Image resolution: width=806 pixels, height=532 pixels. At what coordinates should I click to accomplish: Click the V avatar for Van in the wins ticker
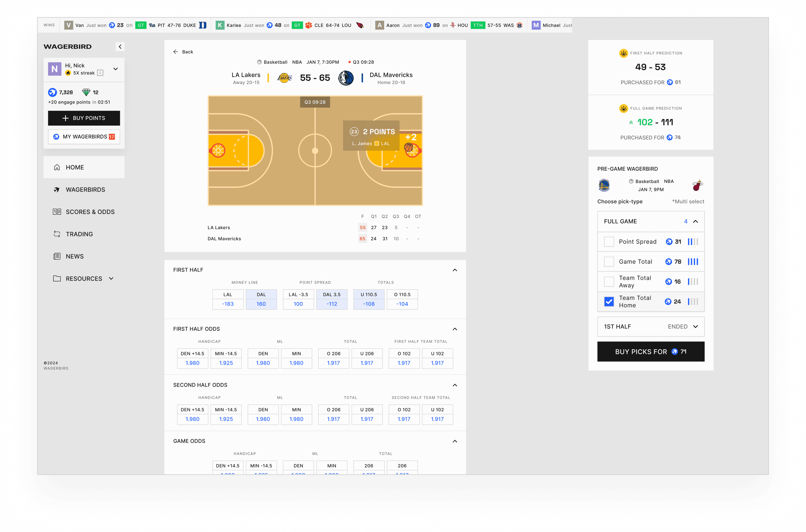coord(68,25)
